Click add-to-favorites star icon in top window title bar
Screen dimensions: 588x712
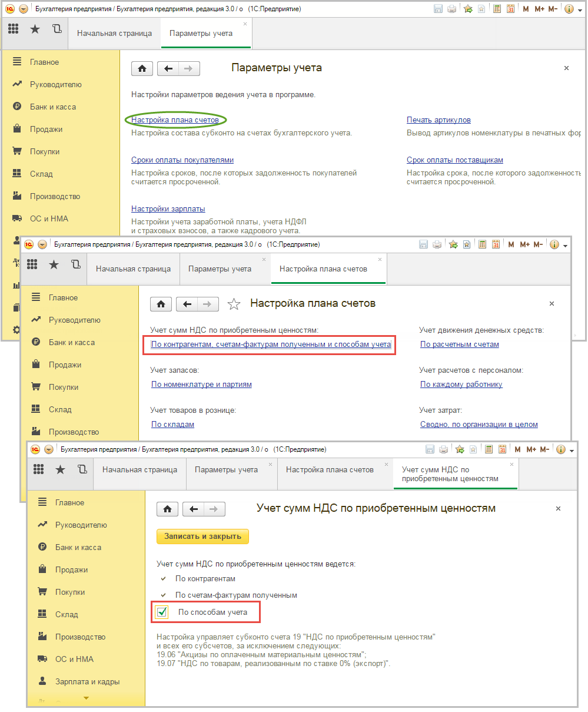point(468,9)
